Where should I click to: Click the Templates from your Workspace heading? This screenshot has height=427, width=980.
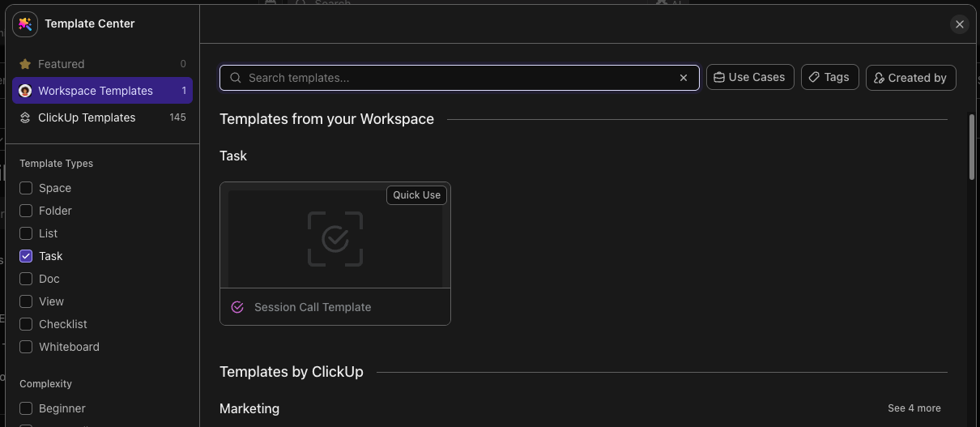327,119
